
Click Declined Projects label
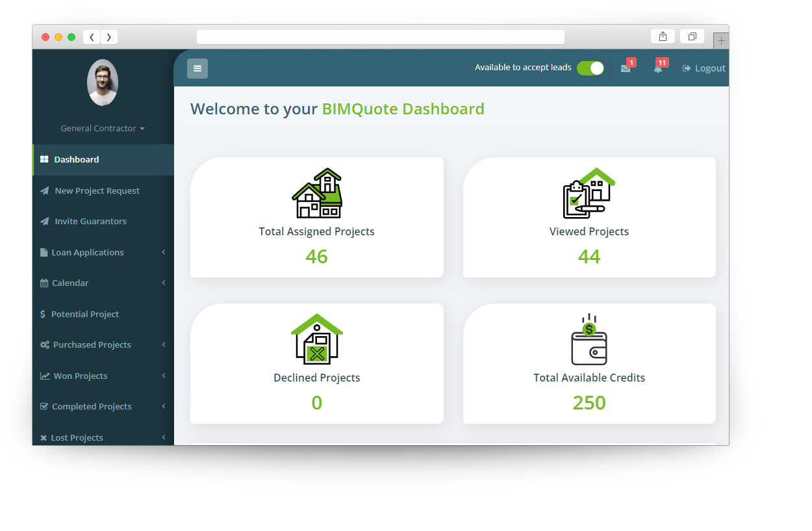tap(317, 378)
